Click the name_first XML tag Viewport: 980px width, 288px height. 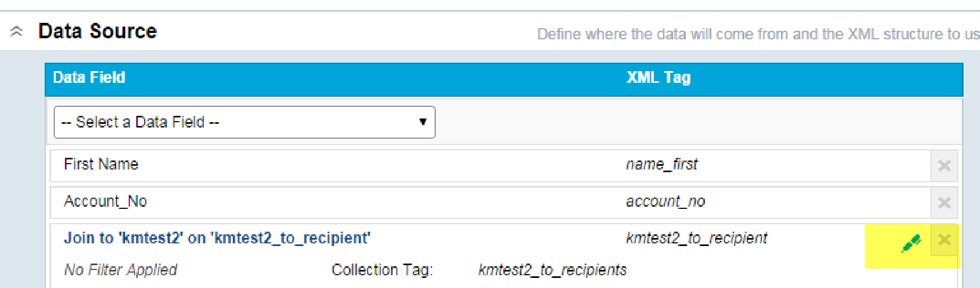(x=661, y=165)
